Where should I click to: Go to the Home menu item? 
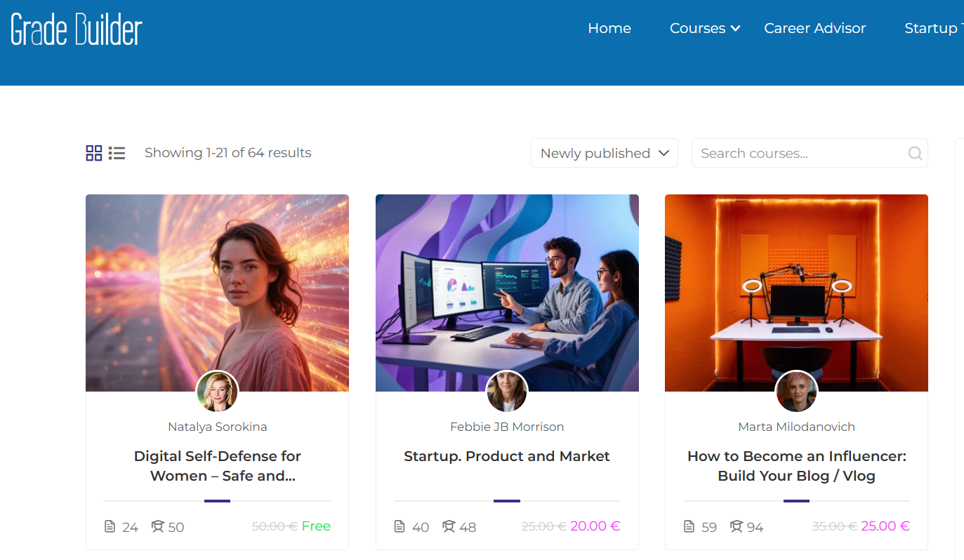click(x=609, y=28)
